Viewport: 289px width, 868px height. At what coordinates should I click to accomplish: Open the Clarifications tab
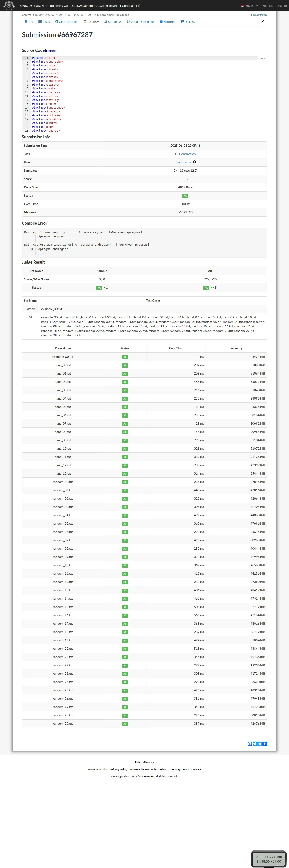tap(66, 22)
